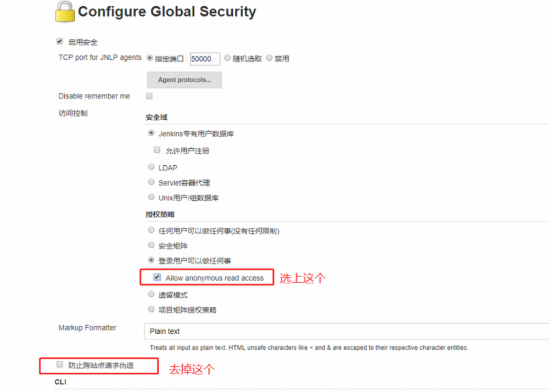The height and width of the screenshot is (392, 549).
Task: Select 项目矩阵授权策略 radio button
Action: 152,310
